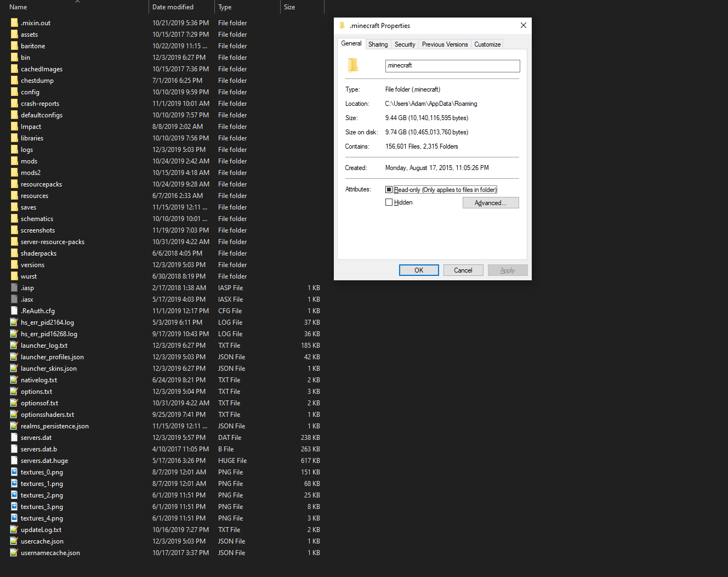Sort list by Date modified column
This screenshot has height=577, width=728.
173,7
